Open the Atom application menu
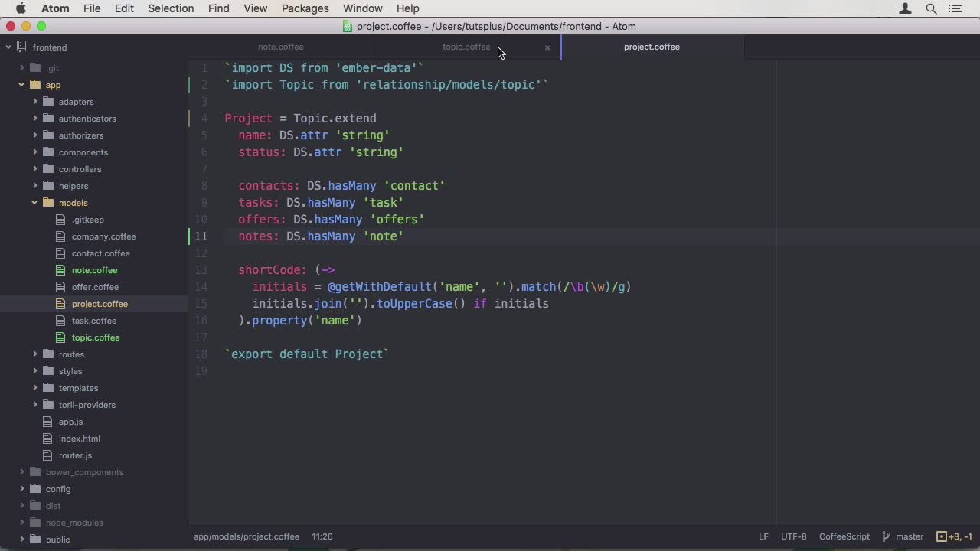The width and height of the screenshot is (980, 551). pos(55,8)
